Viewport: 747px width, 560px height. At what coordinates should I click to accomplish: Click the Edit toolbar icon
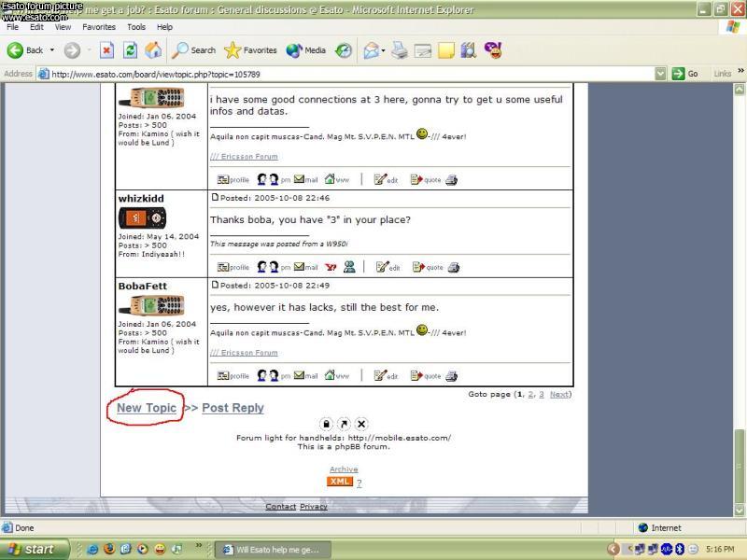[x=423, y=50]
